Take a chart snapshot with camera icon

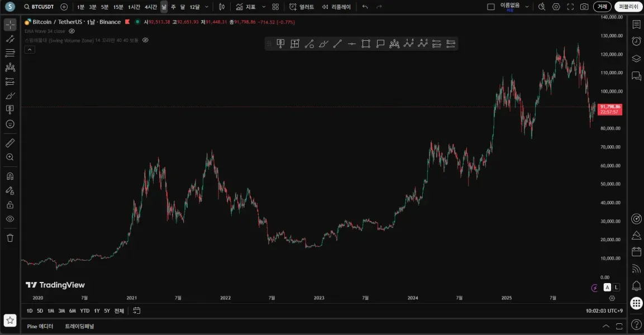coord(584,7)
